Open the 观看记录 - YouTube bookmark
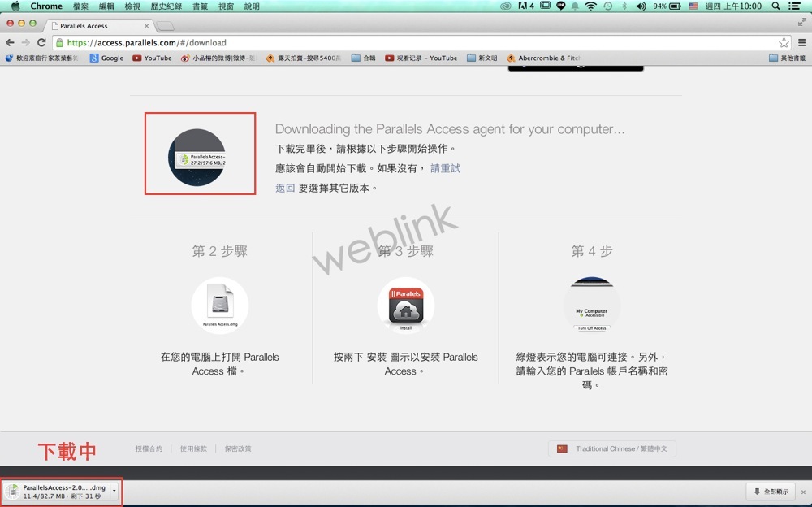Screen dimensions: 812x507 (421, 58)
